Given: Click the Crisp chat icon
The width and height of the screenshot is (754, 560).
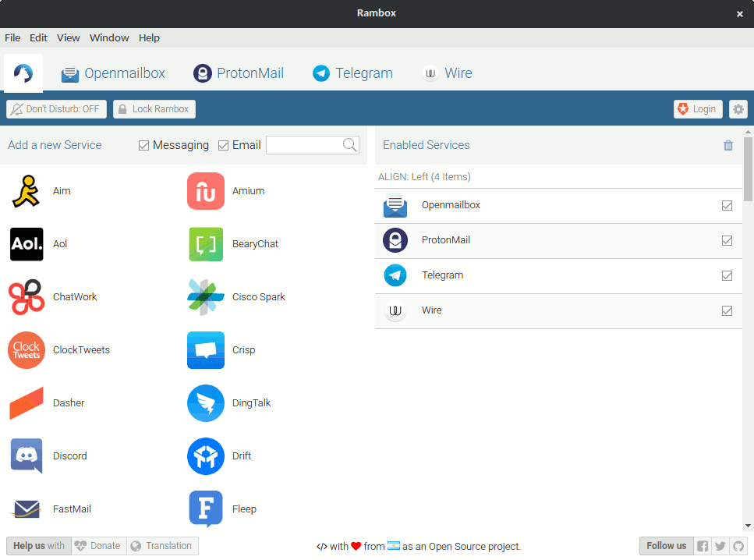Looking at the screenshot, I should [206, 350].
